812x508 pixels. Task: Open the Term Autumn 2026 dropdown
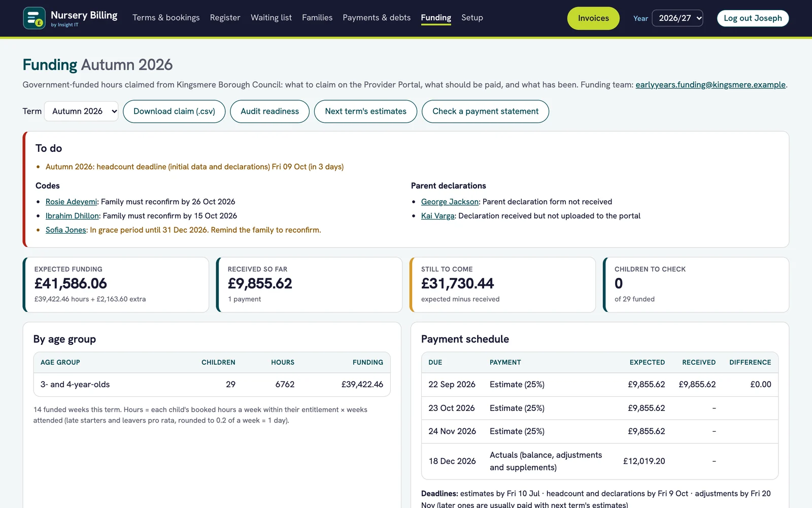[81, 111]
